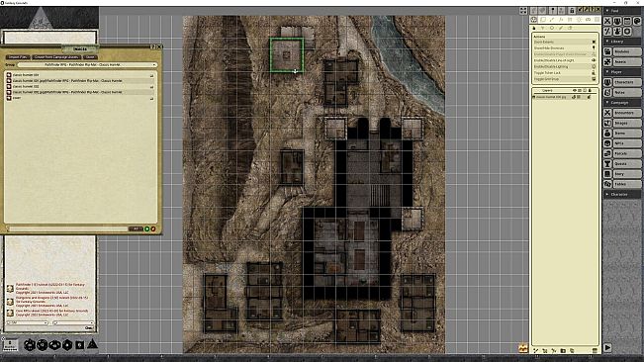Toggle Token Lock action
Image resolution: width=644 pixels, height=362 pixels.
coord(564,72)
